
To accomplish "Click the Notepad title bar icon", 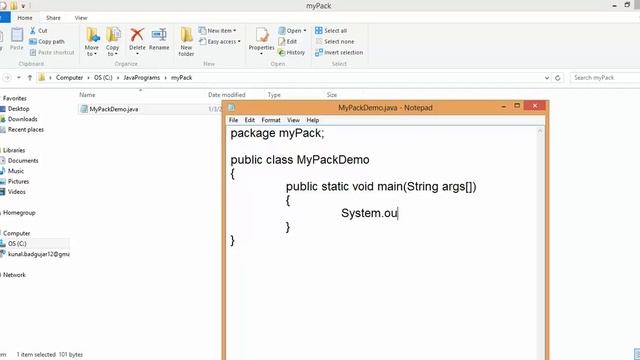I will tap(231, 107).
